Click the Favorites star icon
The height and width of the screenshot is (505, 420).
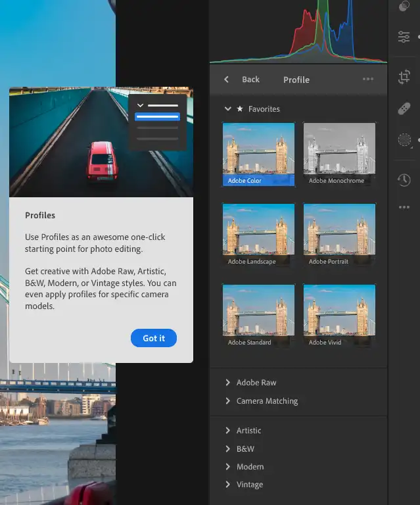240,109
